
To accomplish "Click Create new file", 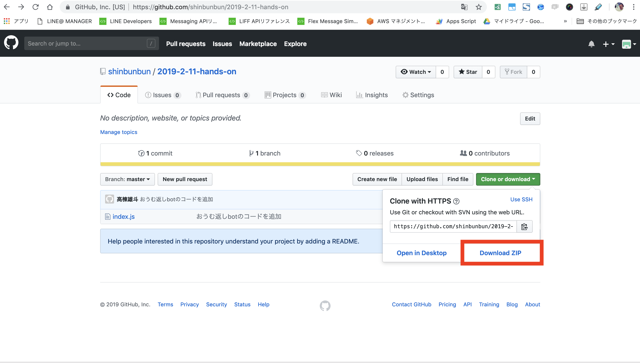I will click(377, 179).
